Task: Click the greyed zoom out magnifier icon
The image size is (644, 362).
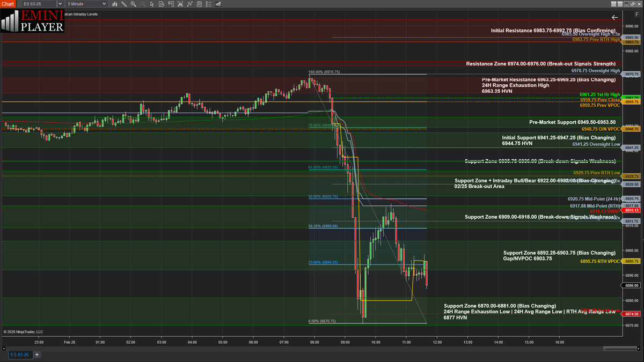Action: pos(143,4)
